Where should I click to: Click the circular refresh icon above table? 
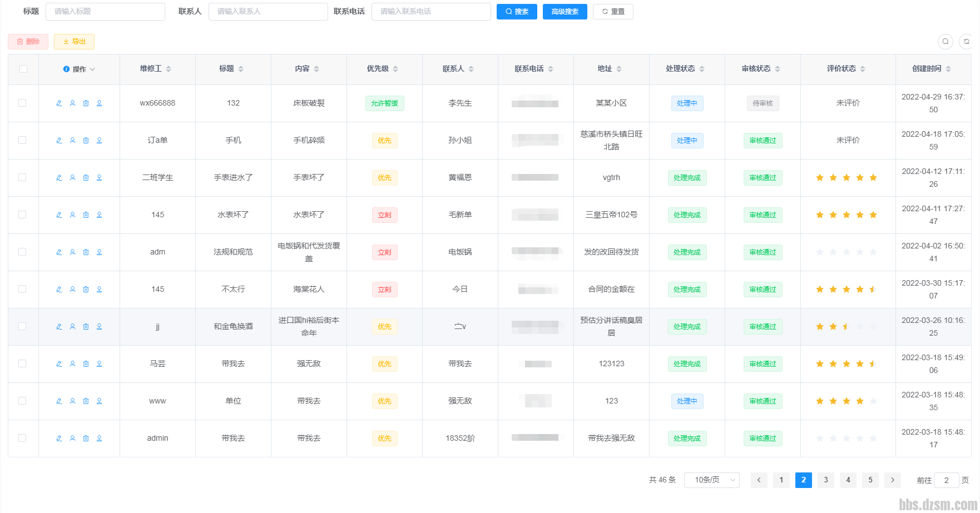coord(966,42)
